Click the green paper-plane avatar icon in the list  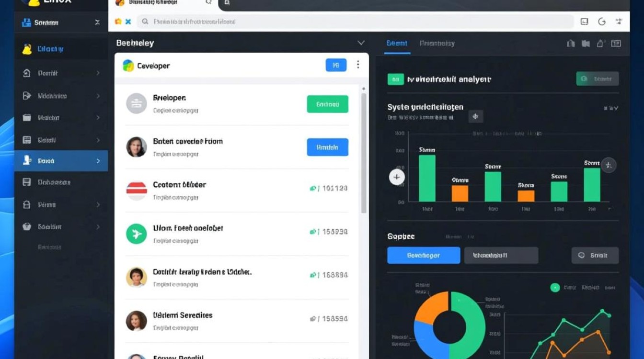[x=136, y=234]
